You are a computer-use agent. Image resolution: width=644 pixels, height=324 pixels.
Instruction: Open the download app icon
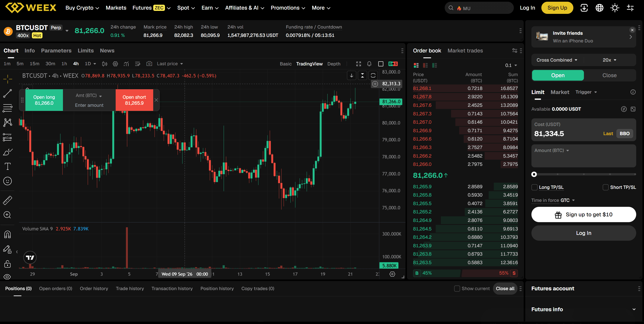pos(584,8)
